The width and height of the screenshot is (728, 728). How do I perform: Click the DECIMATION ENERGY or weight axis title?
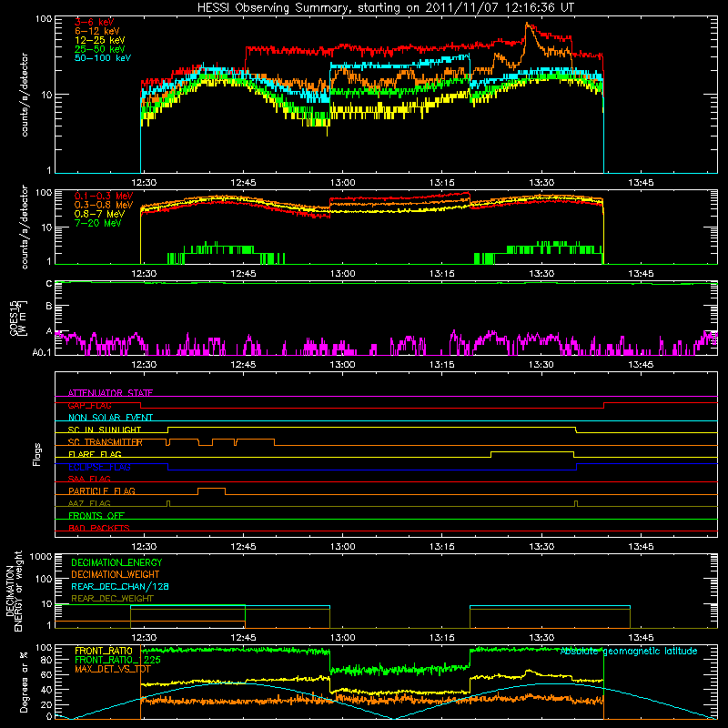(x=14, y=591)
